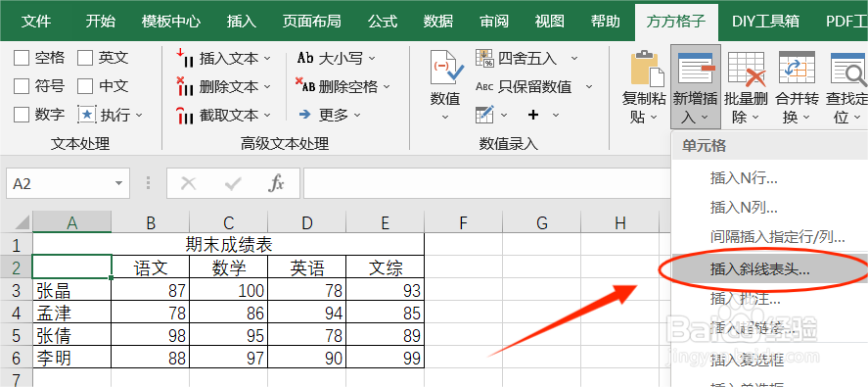Screen dimensions: 868x387
Task: Select row header 4
Action: click(16, 314)
